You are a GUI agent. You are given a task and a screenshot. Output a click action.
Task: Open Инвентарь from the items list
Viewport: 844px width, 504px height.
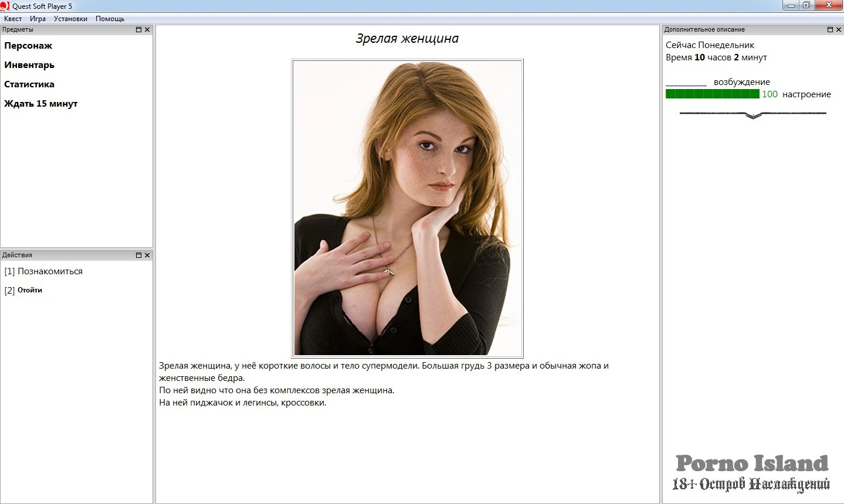[29, 65]
